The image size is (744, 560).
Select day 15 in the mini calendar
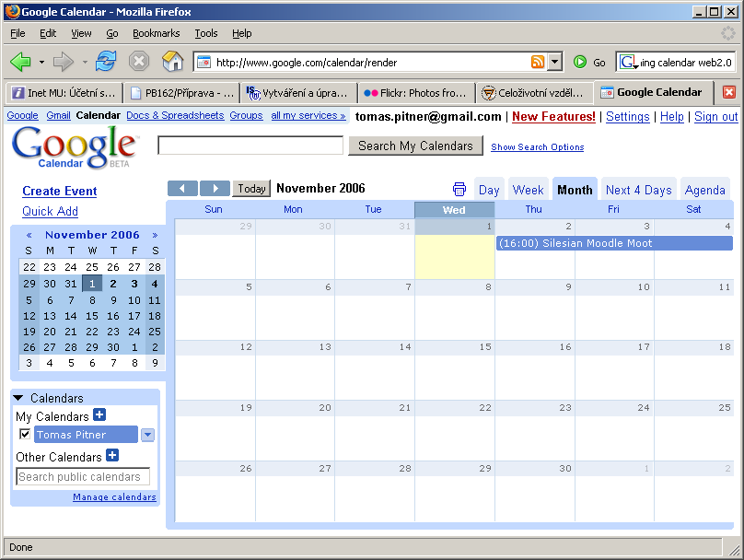[x=92, y=316]
